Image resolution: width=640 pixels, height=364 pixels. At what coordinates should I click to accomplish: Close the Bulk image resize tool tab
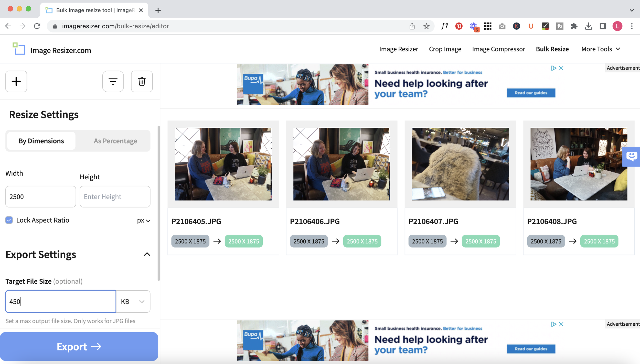tap(141, 10)
